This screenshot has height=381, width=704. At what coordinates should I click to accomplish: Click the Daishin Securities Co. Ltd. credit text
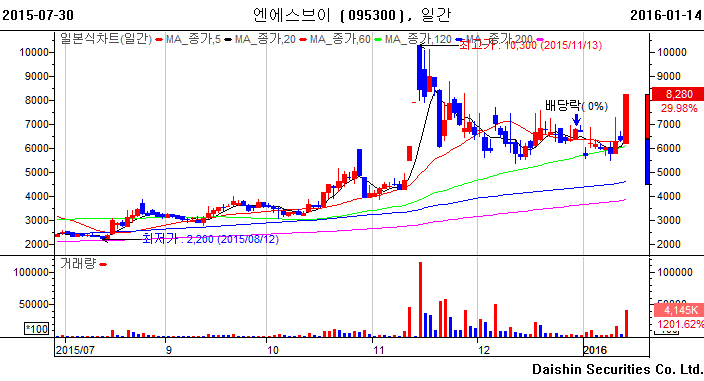pyautogui.click(x=617, y=369)
